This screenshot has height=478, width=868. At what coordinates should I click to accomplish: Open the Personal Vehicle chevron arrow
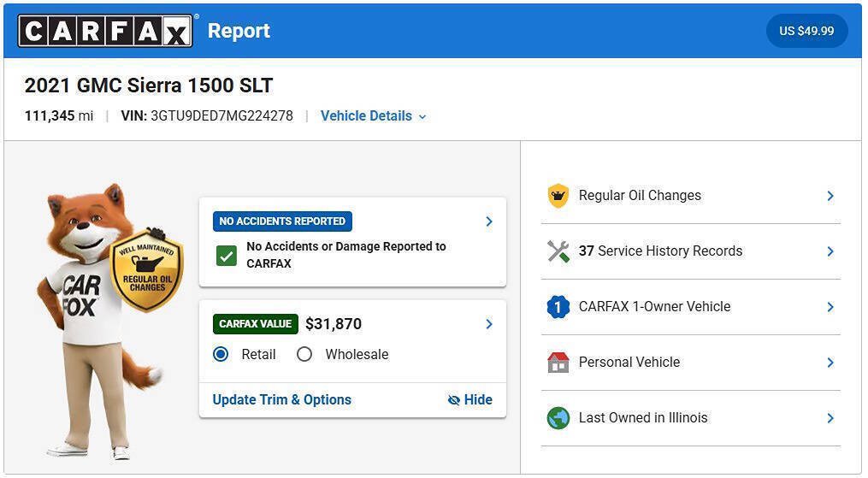pyautogui.click(x=830, y=363)
